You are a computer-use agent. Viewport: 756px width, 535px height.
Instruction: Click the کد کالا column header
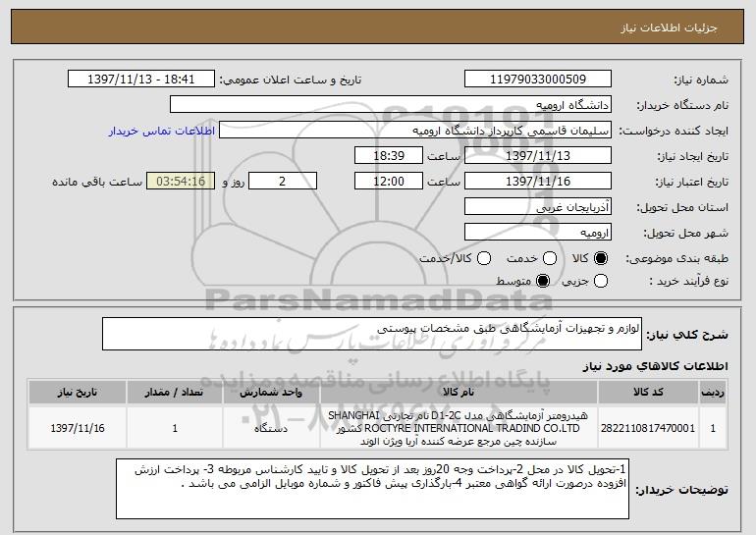[x=648, y=393]
